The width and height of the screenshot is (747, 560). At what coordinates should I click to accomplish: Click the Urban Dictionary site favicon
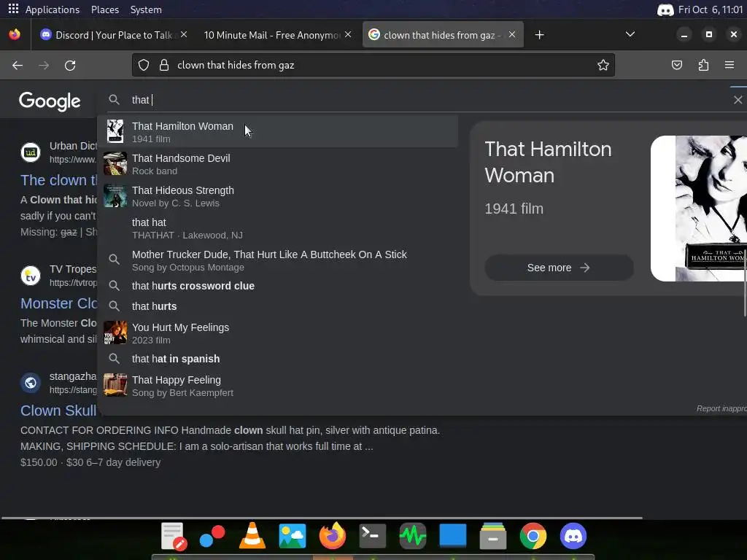click(x=31, y=152)
